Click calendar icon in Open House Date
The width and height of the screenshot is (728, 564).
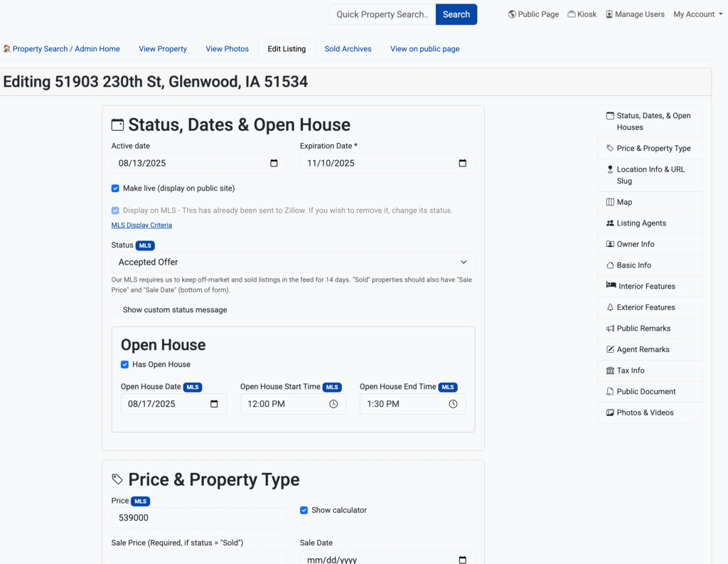[215, 404]
